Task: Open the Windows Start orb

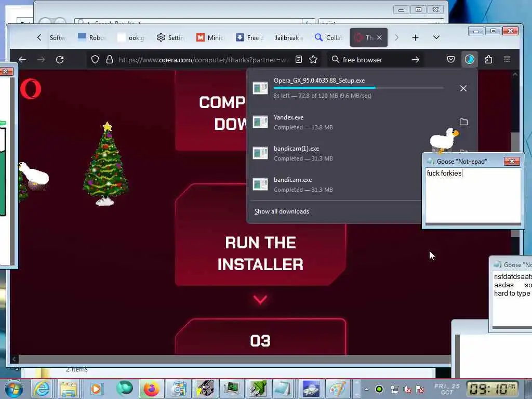Action: click(14, 389)
